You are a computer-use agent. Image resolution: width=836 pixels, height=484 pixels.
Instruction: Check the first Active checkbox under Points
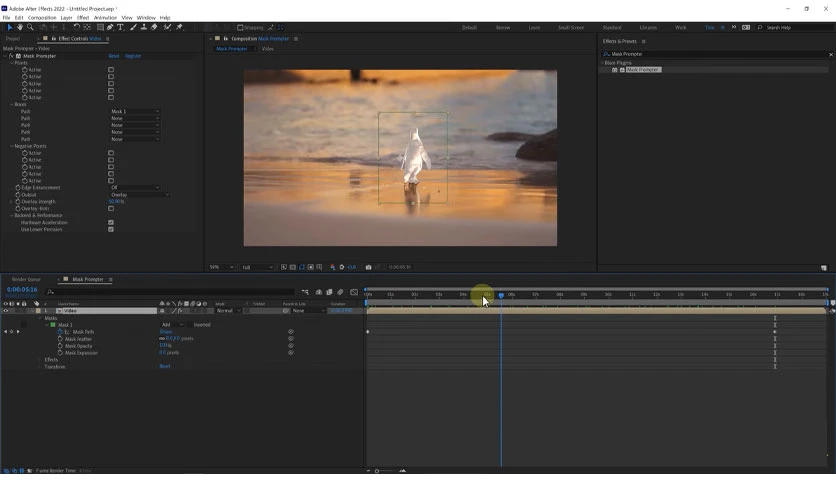tap(111, 70)
